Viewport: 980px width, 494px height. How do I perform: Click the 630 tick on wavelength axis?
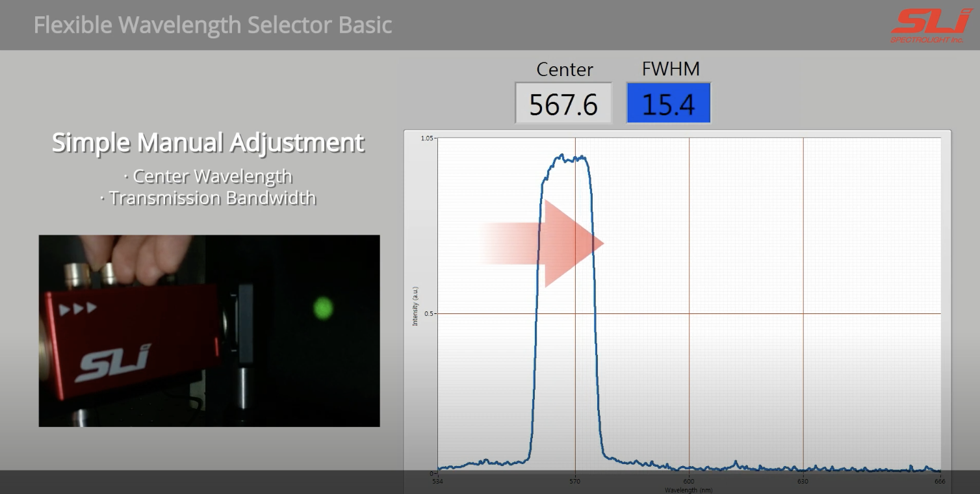[x=803, y=482]
